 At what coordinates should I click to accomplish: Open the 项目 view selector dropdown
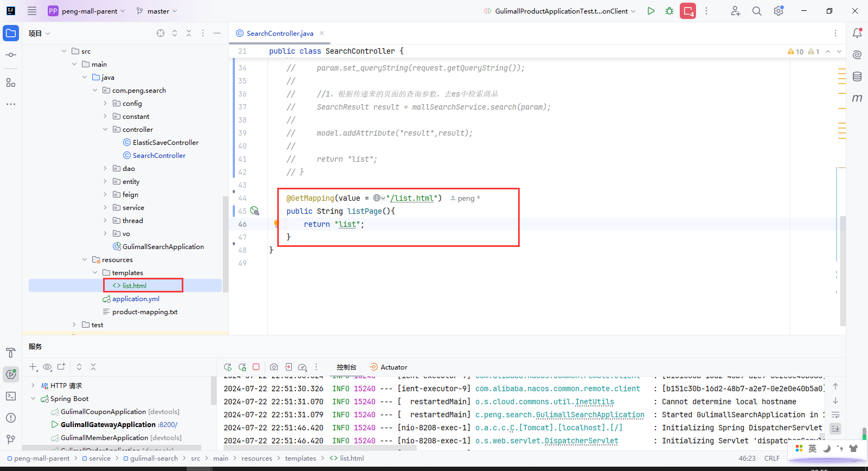[x=40, y=33]
